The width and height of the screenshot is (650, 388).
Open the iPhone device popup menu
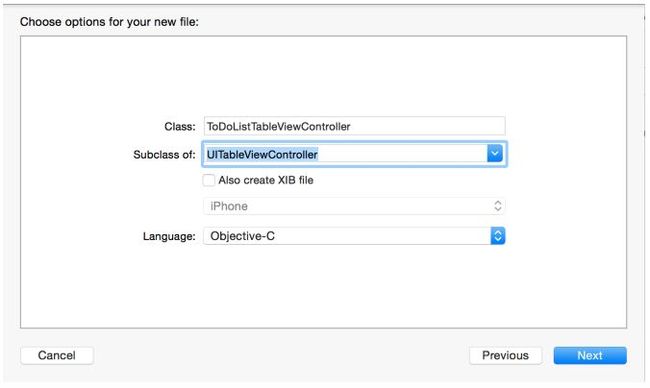354,206
